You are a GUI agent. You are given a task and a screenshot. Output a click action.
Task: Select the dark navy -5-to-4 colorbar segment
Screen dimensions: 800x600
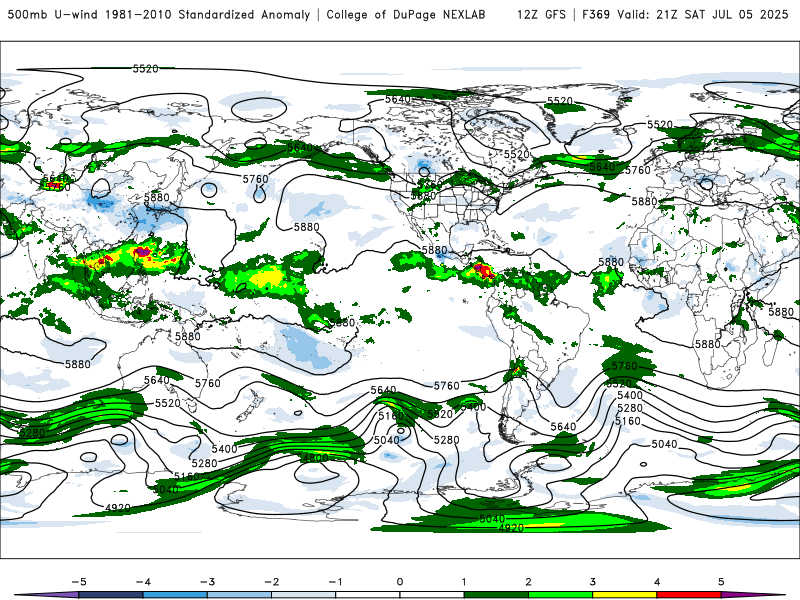coord(110,595)
